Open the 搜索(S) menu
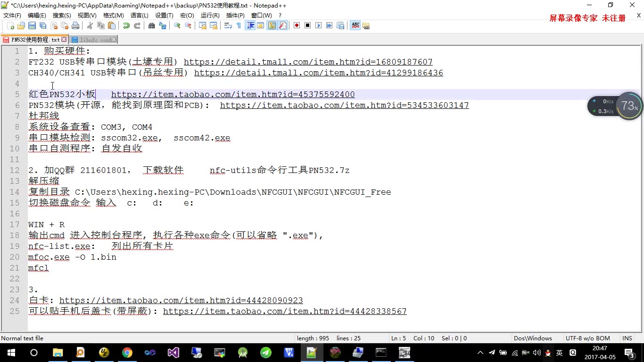The width and height of the screenshot is (644, 362). click(62, 16)
